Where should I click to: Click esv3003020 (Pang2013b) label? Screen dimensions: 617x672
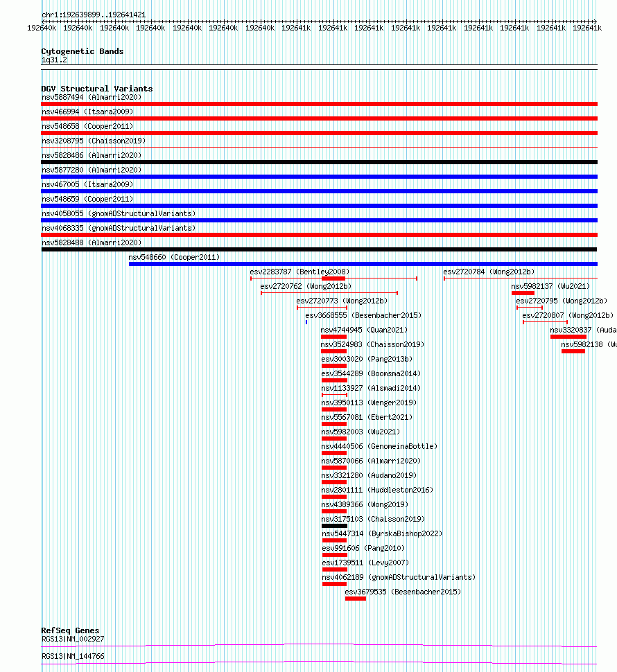367,360
